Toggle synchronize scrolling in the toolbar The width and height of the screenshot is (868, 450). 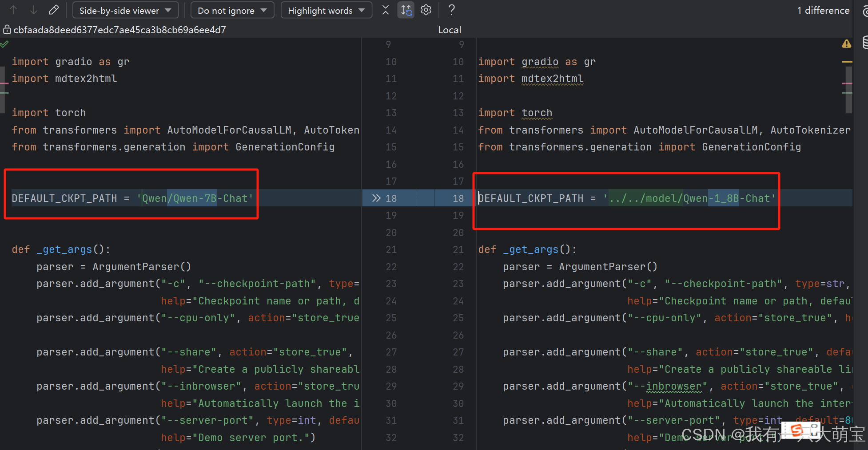pyautogui.click(x=406, y=10)
